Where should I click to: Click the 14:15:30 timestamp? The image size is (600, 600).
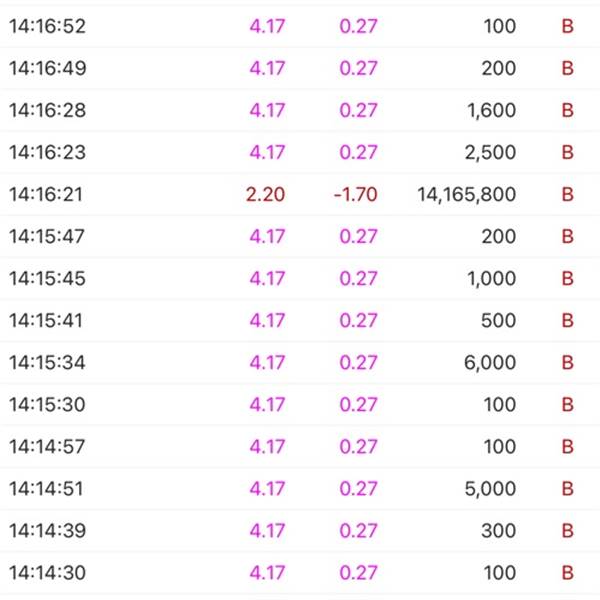47,404
